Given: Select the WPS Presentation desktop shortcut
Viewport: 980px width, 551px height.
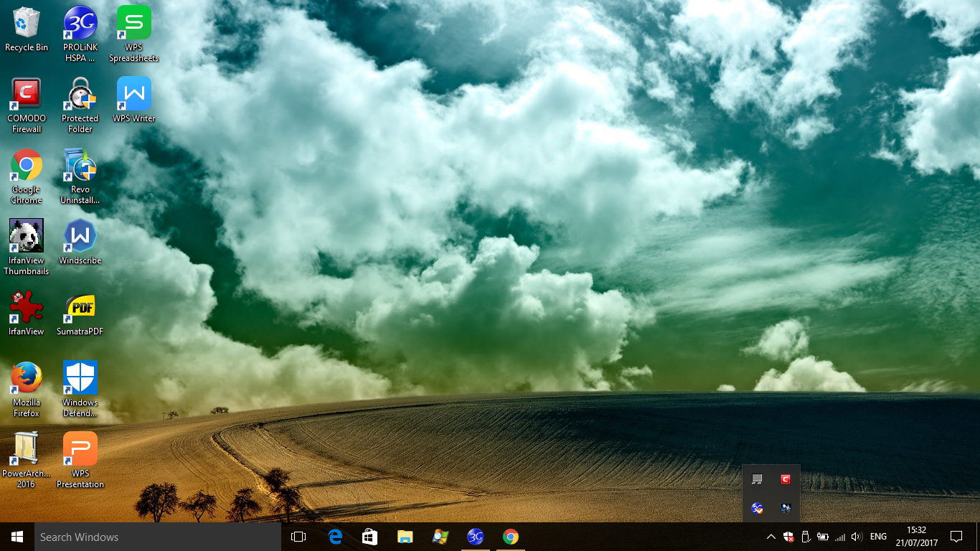Looking at the screenshot, I should tap(80, 461).
